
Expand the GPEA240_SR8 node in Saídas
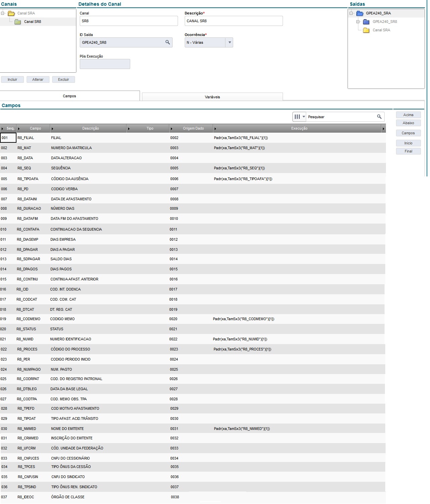click(358, 22)
